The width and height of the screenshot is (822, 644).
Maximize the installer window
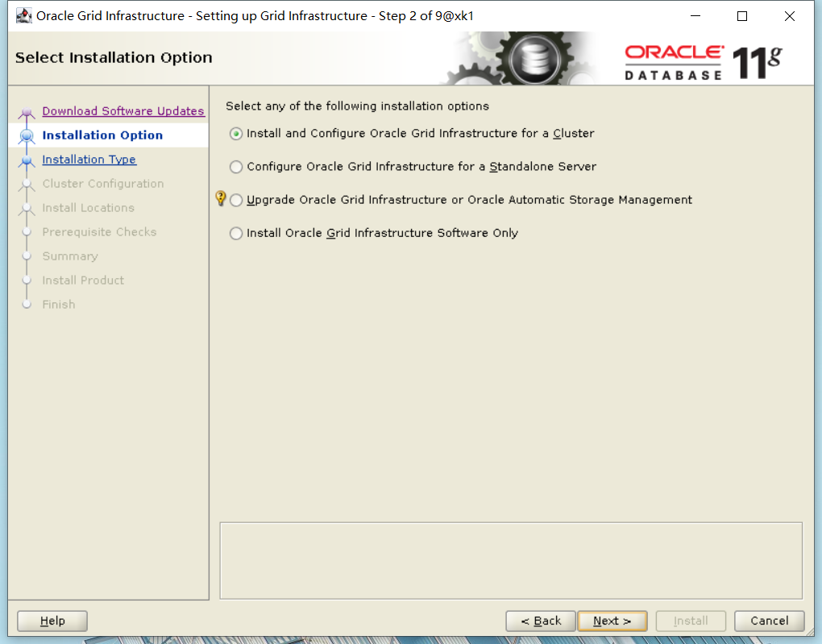click(741, 16)
